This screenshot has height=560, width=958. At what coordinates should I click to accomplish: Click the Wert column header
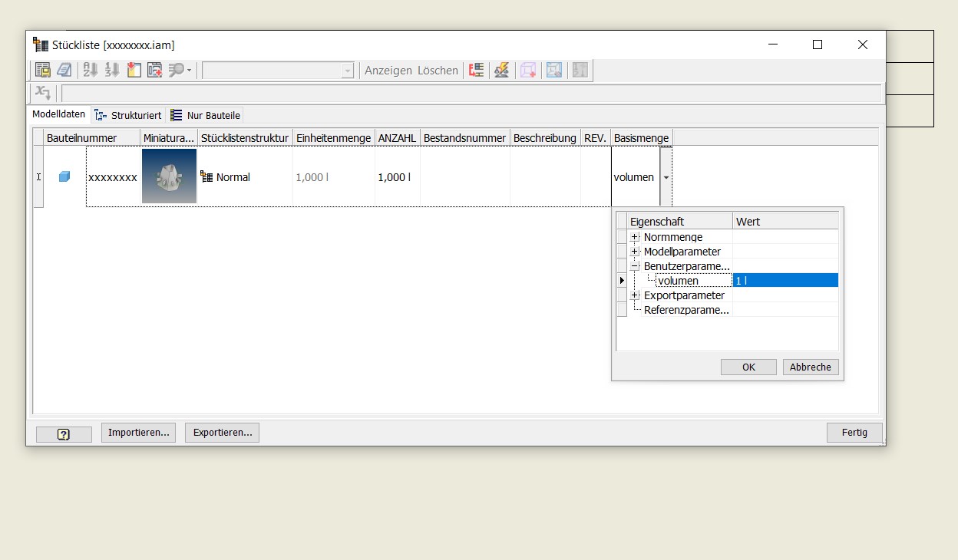tap(785, 221)
